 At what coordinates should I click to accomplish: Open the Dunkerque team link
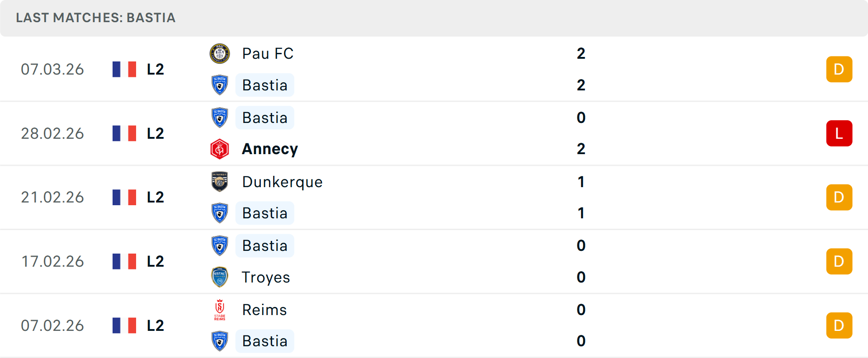pos(282,182)
